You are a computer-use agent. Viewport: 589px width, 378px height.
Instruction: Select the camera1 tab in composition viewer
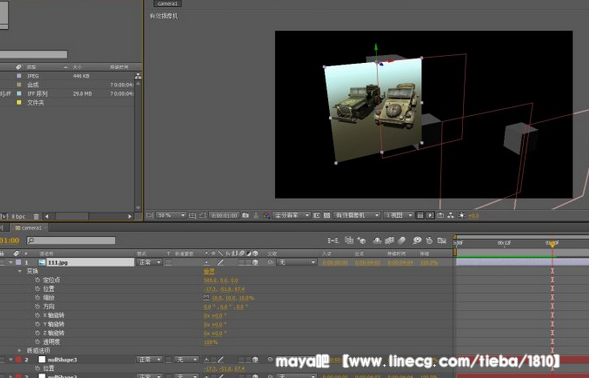168,3
